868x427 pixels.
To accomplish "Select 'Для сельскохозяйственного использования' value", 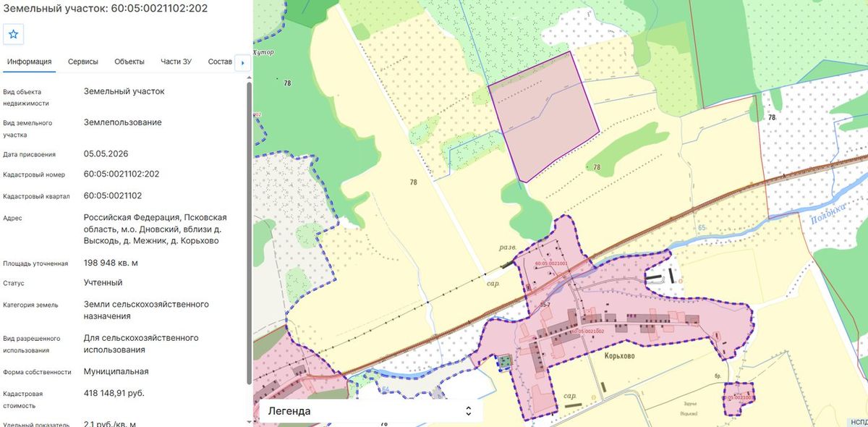I will pyautogui.click(x=141, y=344).
